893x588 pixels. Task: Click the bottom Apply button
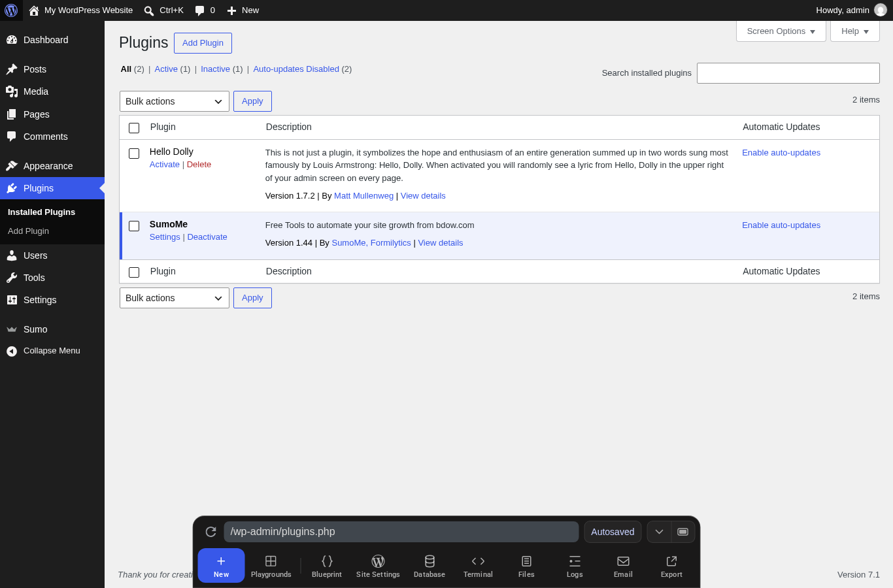tap(252, 298)
